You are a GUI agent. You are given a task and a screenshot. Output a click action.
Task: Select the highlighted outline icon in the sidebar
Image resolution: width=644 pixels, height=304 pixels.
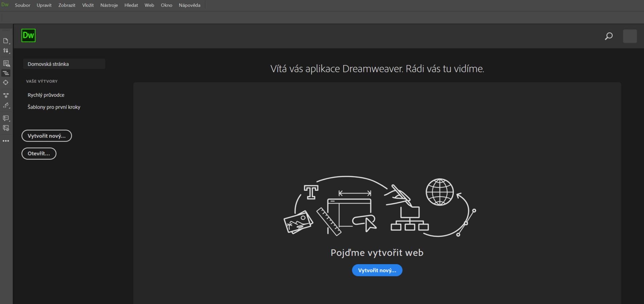pyautogui.click(x=6, y=72)
